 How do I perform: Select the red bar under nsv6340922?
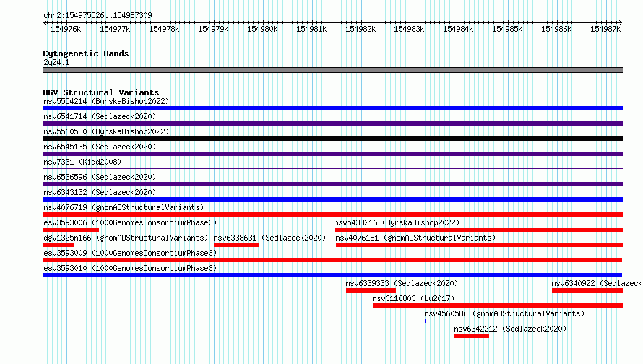coord(587,290)
